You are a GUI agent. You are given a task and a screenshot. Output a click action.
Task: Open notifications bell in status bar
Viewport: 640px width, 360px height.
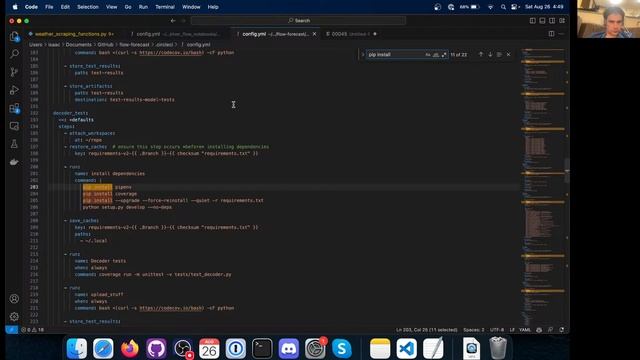click(562, 330)
